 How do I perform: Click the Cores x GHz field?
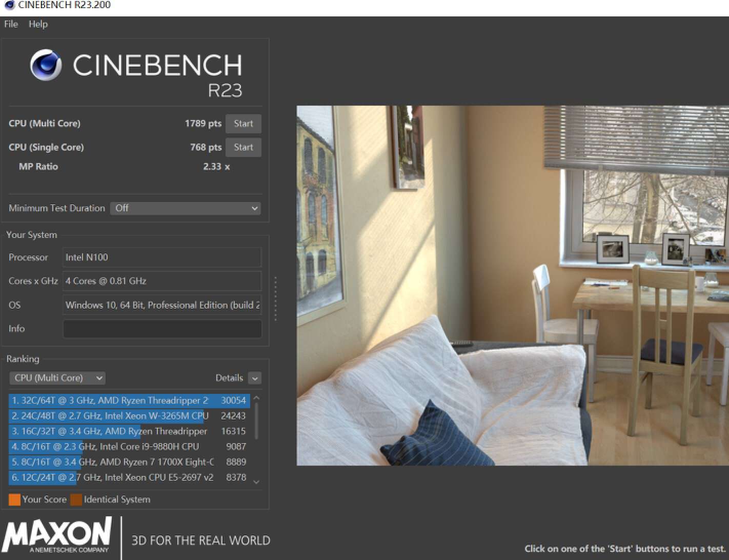162,281
